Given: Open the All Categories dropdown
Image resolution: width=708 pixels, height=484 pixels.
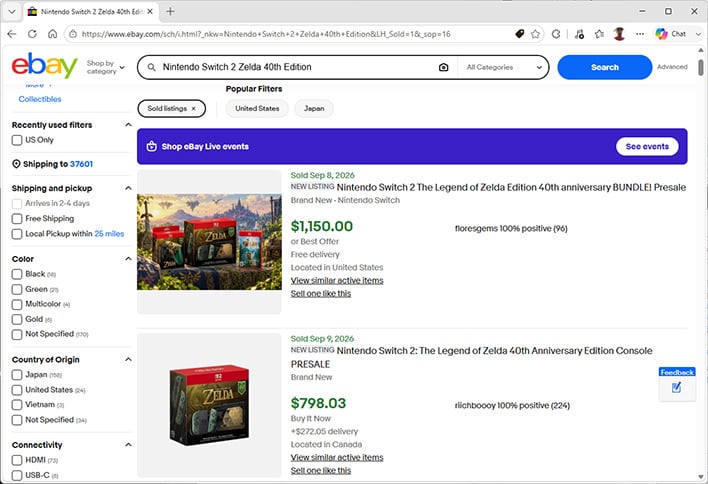Looking at the screenshot, I should (504, 67).
